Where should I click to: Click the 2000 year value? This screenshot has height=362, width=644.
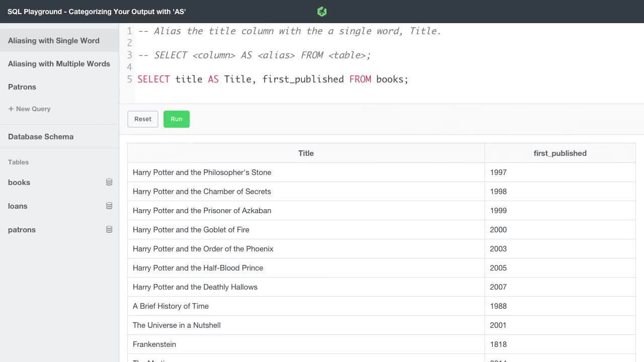pos(498,230)
